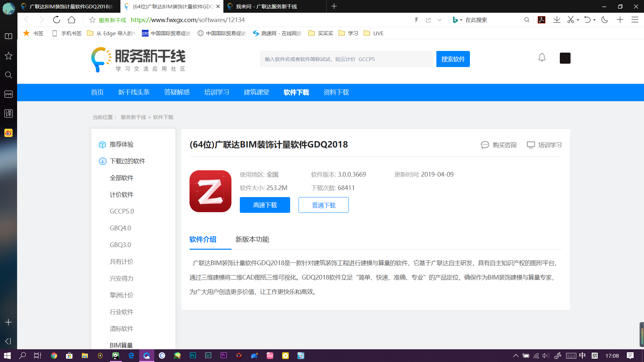This screenshot has height=362, width=644.
Task: Open the 学习 bookmark folder
Action: pos(348,33)
